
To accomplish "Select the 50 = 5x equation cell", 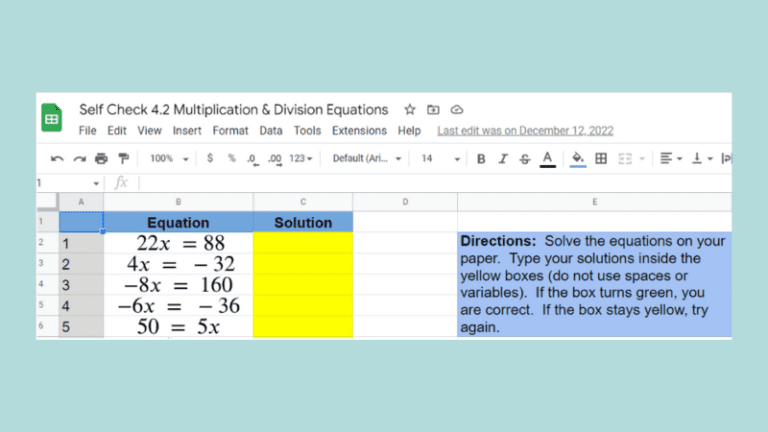I will tap(178, 327).
